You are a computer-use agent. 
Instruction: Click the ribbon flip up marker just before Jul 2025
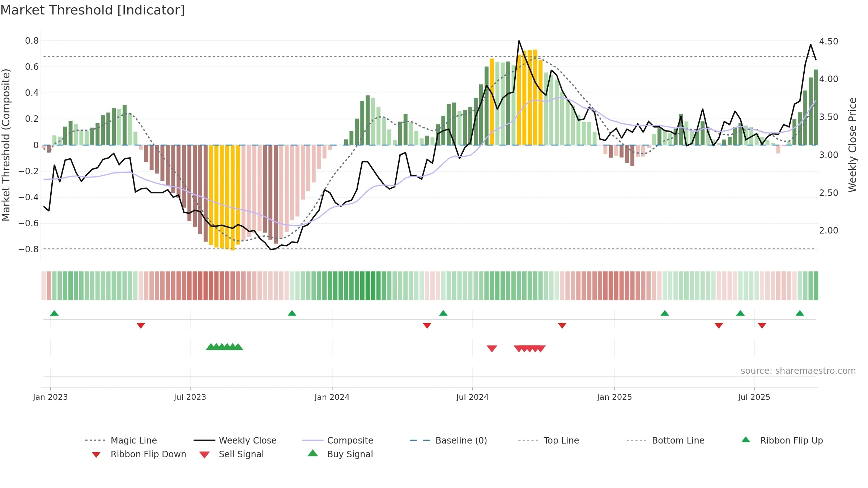click(740, 313)
